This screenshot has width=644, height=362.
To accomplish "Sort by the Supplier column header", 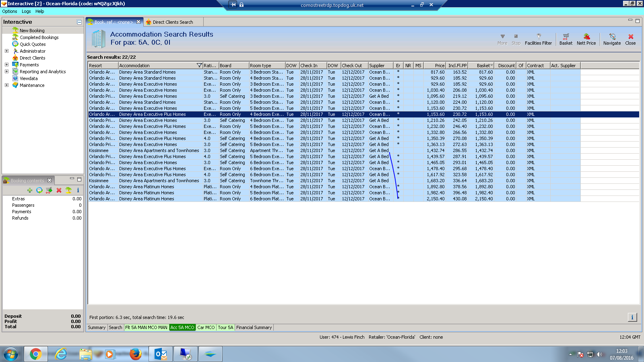I will [x=380, y=66].
